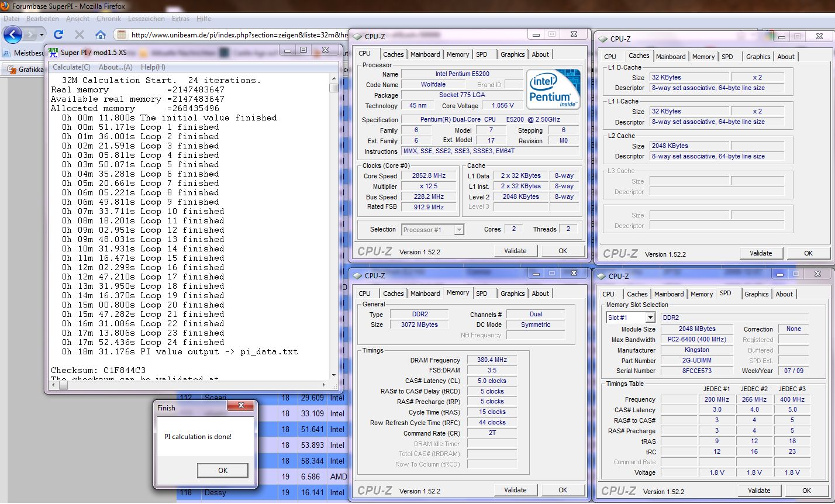The width and height of the screenshot is (835, 504).
Task: Go back with Firefox's back arrow
Action: tap(12, 34)
